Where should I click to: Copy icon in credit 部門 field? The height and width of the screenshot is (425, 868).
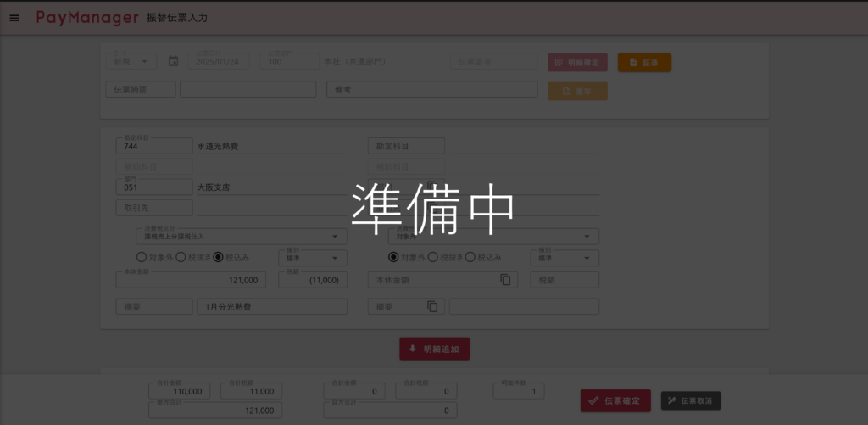point(432,187)
